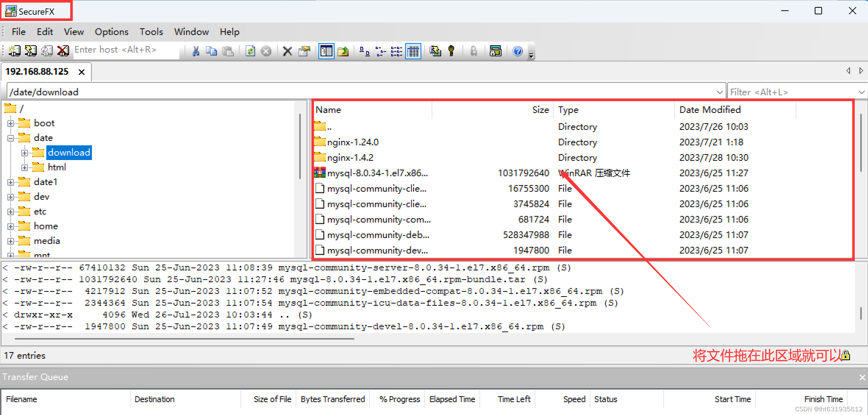Click the blue Help question icon
Screen dimensions: 868x415
[517, 51]
